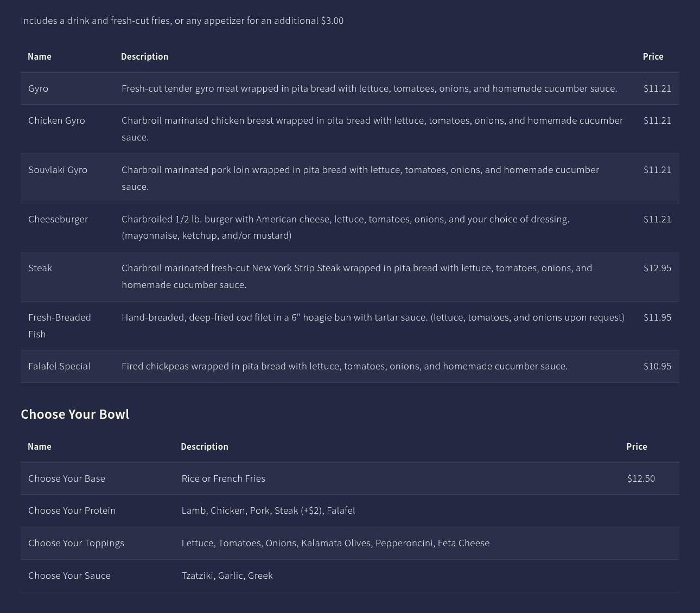This screenshot has height=613, width=700.
Task: Click the Tzatziki, Garlic, Greek sauce options
Action: pos(227,576)
